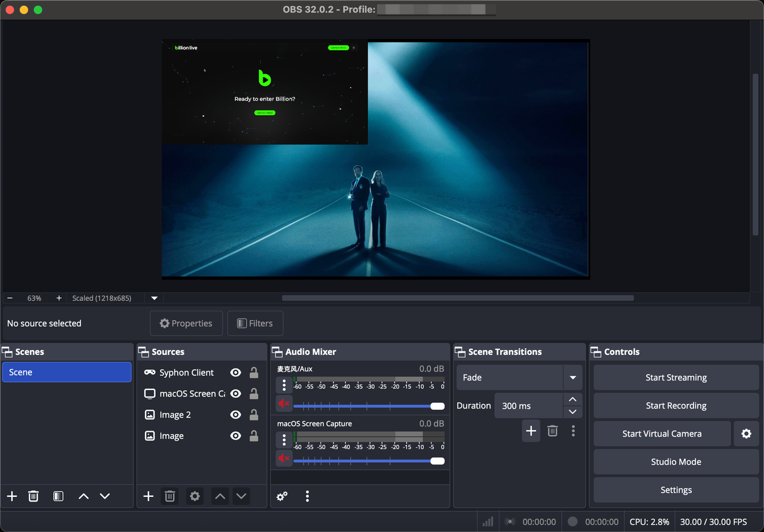The image size is (764, 532).
Task: Click Start Recording button
Action: click(x=676, y=406)
